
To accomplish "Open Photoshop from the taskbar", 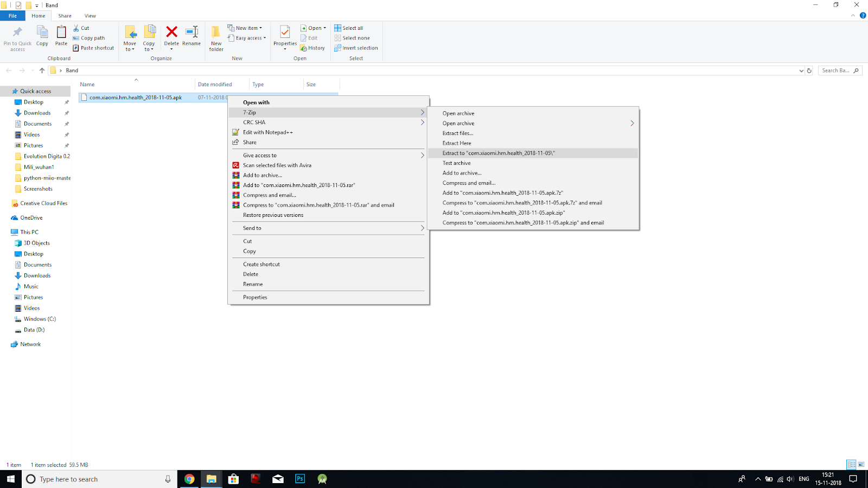I will pos(300,479).
